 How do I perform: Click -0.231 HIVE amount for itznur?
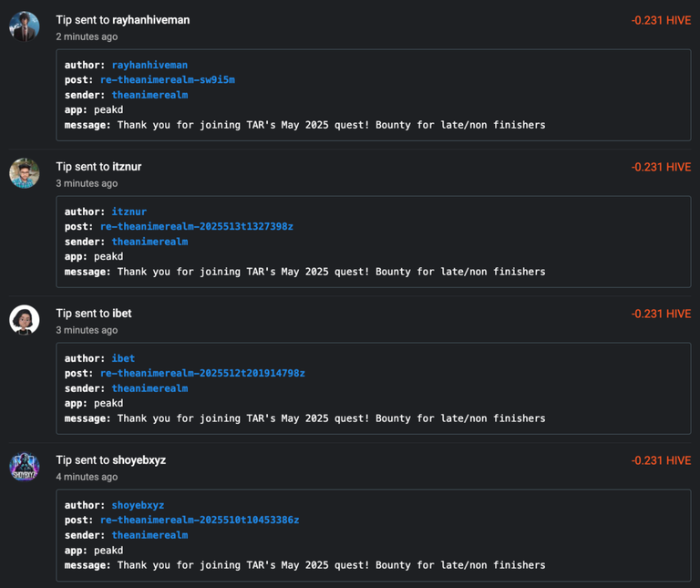click(x=661, y=168)
